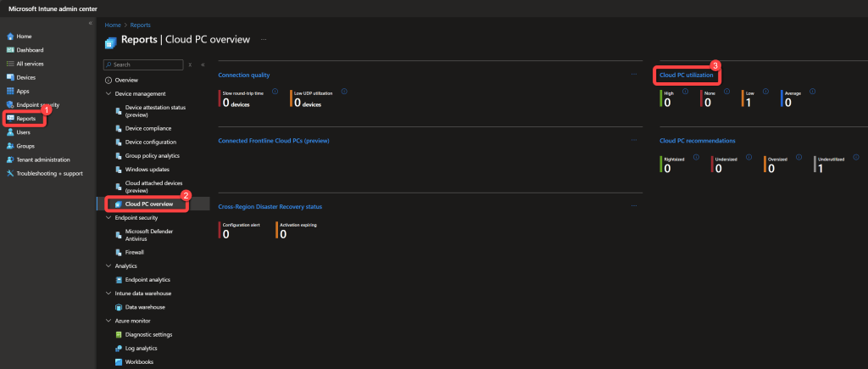Click the Home icon in left navigation
Viewport: 868px width, 369px height.
coord(10,36)
